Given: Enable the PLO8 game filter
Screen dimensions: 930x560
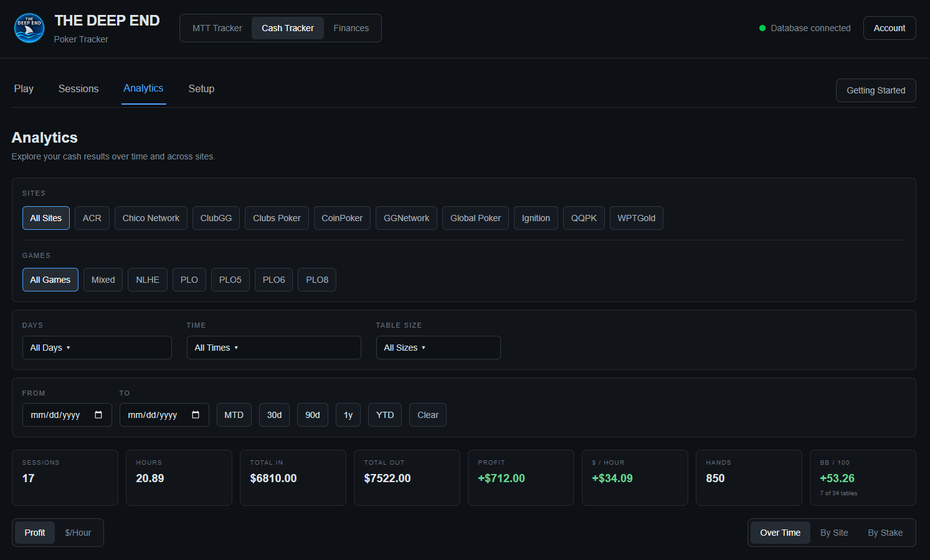Looking at the screenshot, I should pyautogui.click(x=317, y=280).
